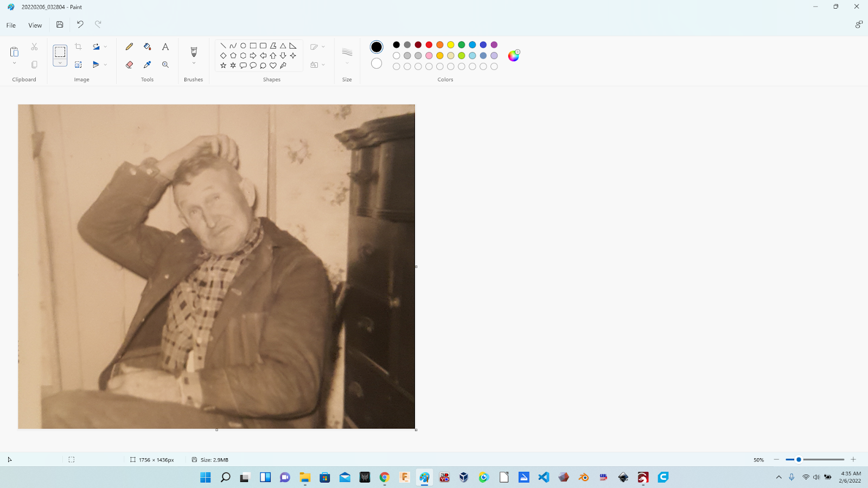Viewport: 868px width, 488px height.
Task: Select the Eraser tool
Action: tap(129, 65)
